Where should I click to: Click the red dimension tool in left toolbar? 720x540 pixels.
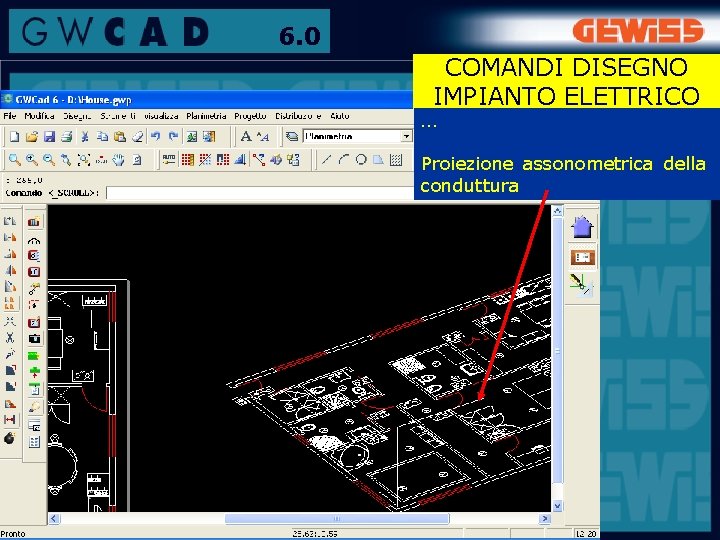tap(10, 420)
